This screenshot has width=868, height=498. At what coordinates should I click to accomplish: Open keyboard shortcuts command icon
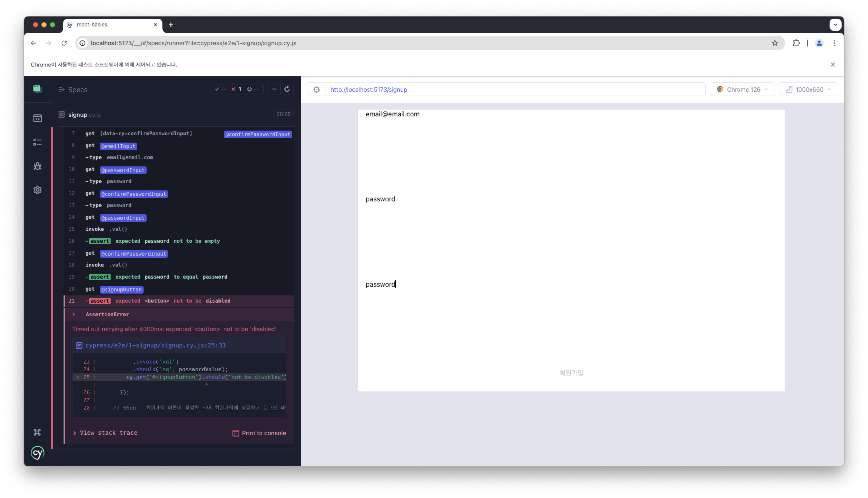click(37, 432)
